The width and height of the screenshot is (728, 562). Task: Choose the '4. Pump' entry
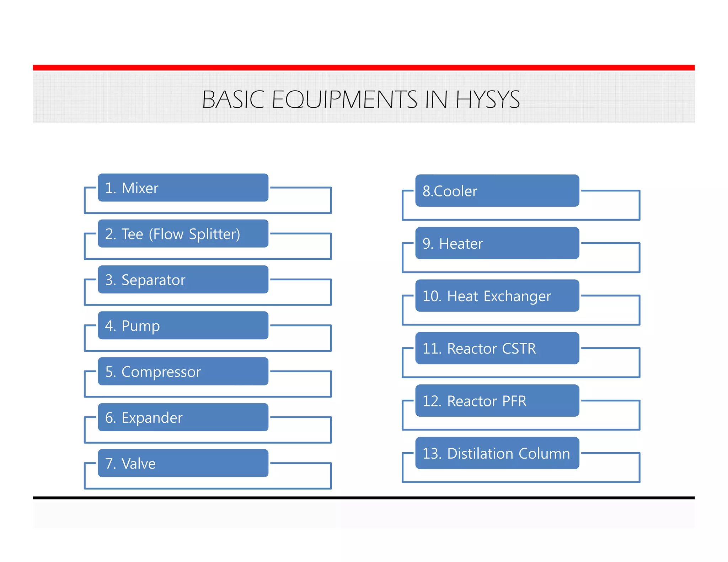tap(183, 325)
